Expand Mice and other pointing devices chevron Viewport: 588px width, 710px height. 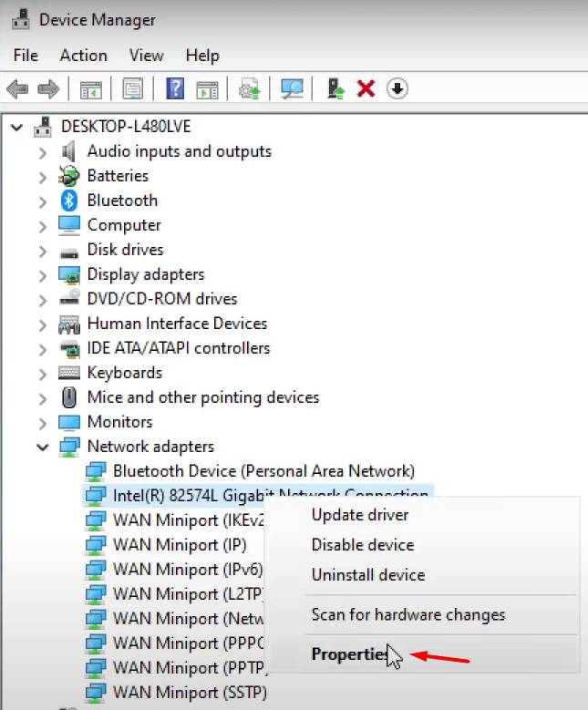(43, 398)
